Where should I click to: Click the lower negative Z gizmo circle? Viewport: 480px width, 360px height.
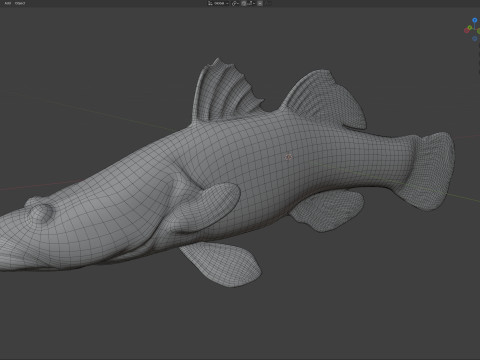pyautogui.click(x=475, y=38)
